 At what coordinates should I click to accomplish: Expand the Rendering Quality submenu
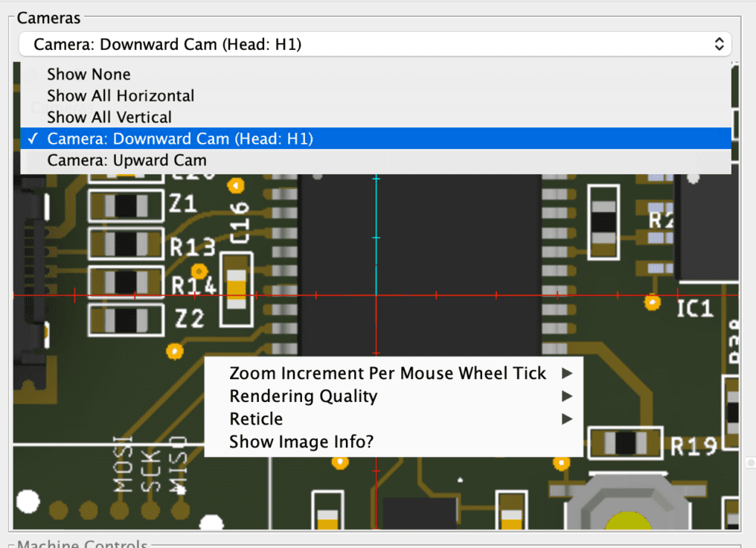(x=394, y=396)
